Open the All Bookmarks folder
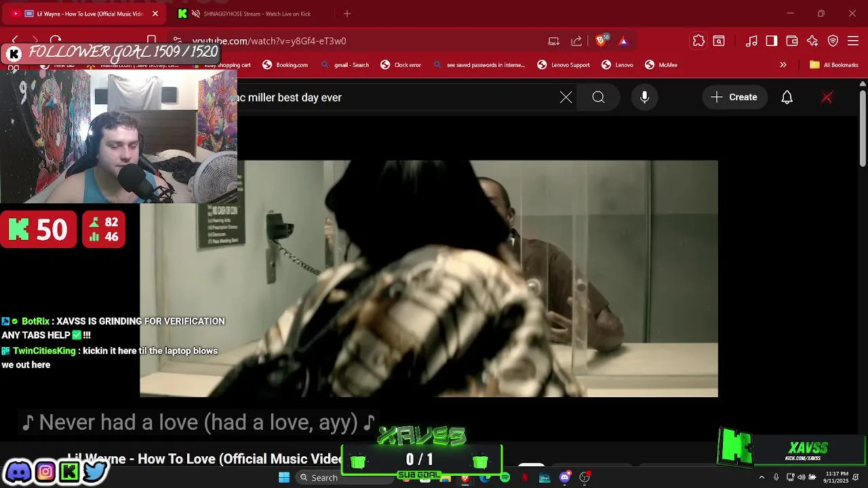Viewport: 868px width, 488px height. pos(834,65)
